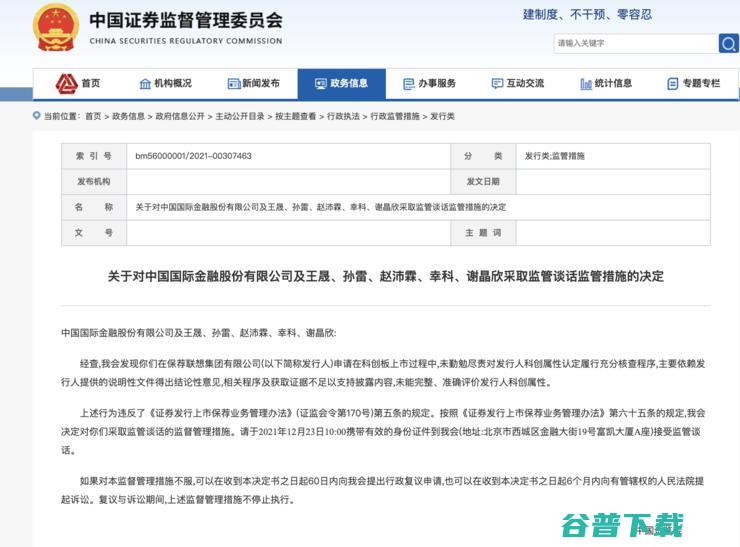Image resolution: width=740 pixels, height=547 pixels.
Task: Go to 政府信息公开 in the breadcrumb
Action: tap(180, 116)
